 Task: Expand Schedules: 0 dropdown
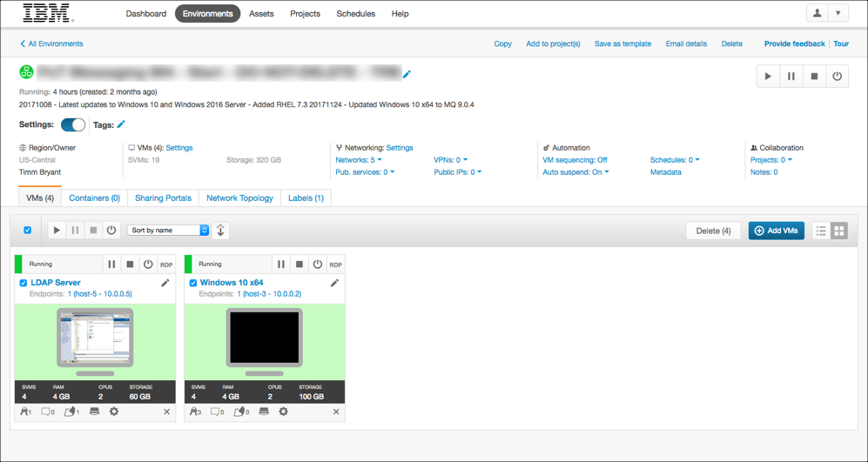coord(675,160)
